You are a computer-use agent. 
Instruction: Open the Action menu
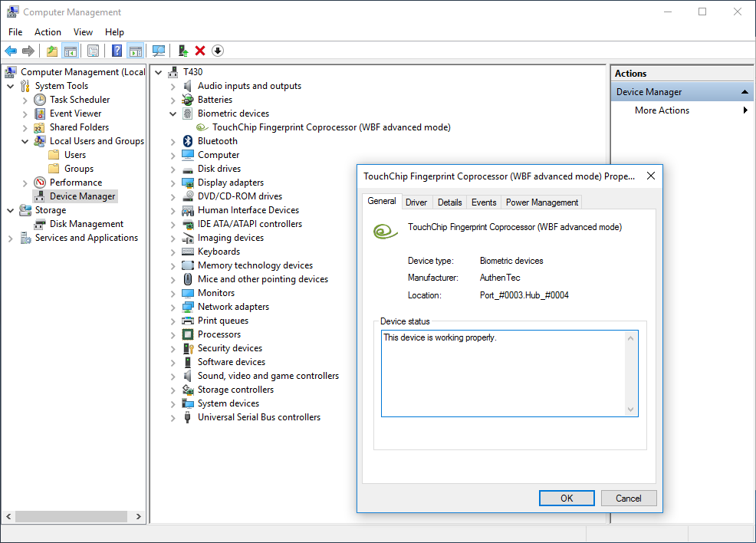click(48, 31)
